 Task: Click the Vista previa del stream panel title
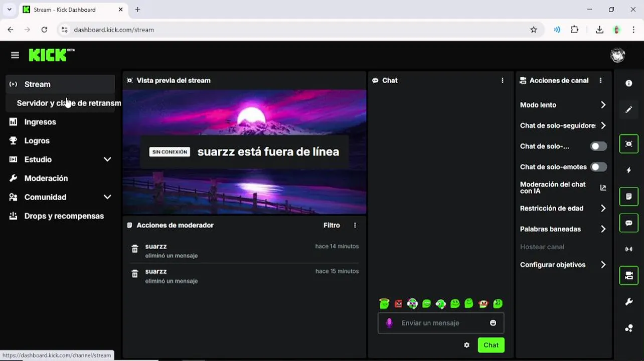[174, 80]
